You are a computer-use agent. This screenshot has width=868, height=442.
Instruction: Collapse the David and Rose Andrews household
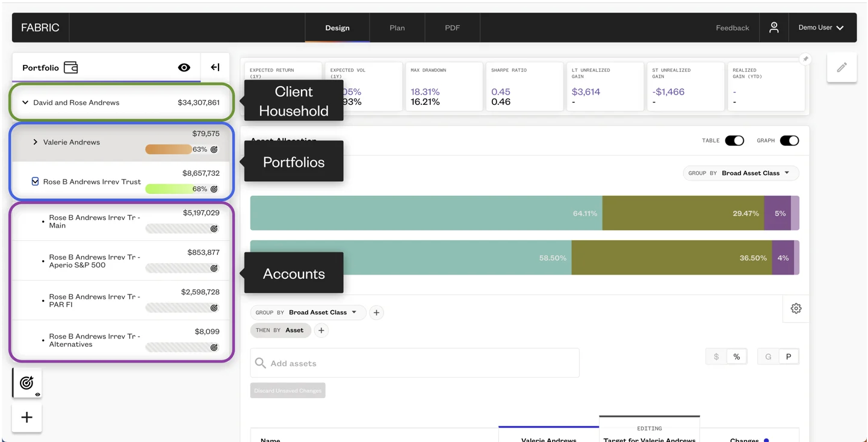(25, 102)
